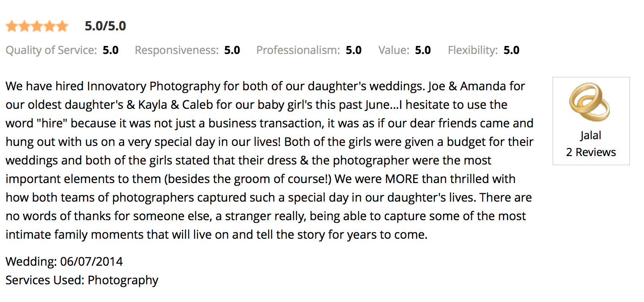Click the fifth orange rating star
Screen dimensions: 644x302
click(x=62, y=27)
